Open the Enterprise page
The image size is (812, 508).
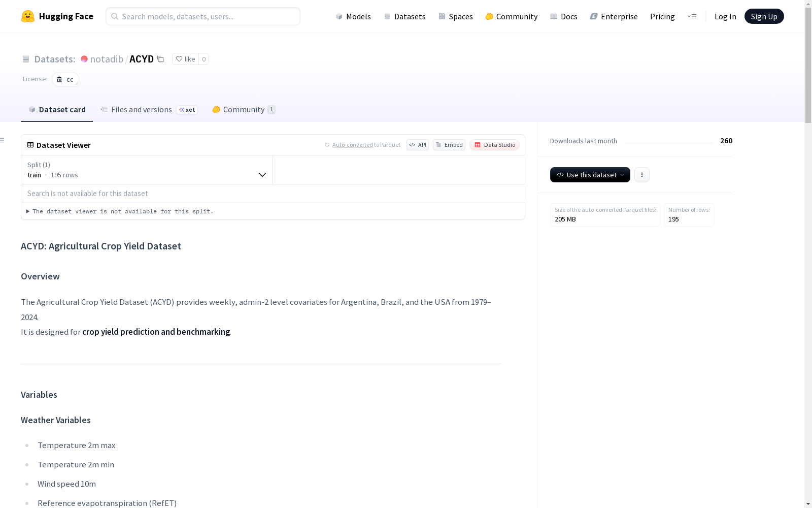(614, 16)
